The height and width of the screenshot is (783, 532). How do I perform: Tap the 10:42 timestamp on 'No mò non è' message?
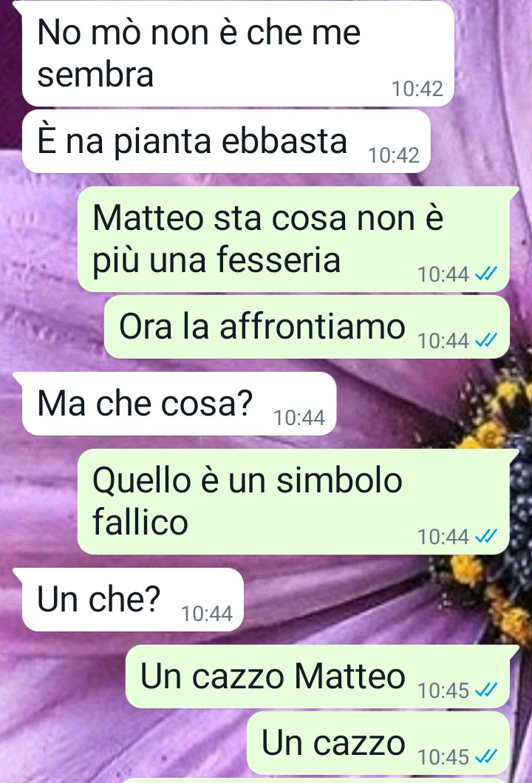tap(417, 89)
